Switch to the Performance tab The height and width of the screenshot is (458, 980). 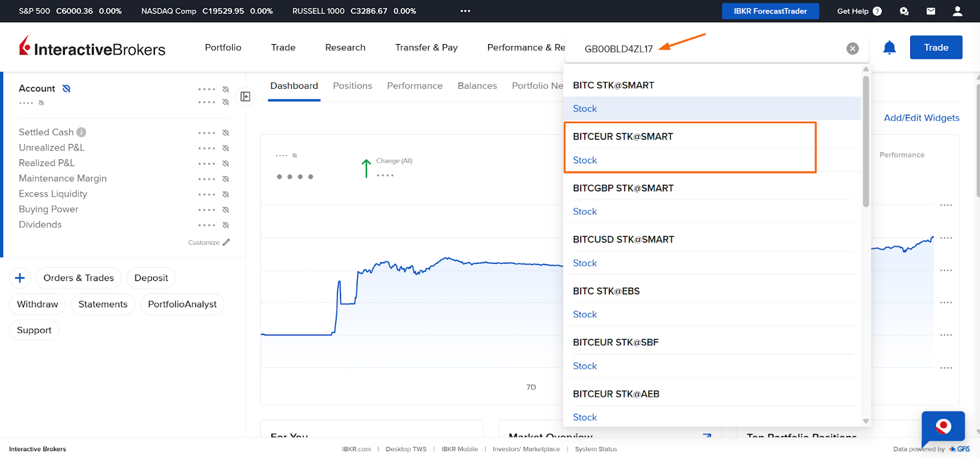415,86
